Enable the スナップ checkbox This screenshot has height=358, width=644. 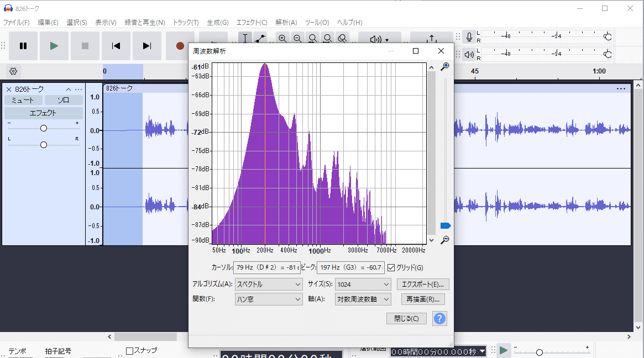tap(130, 351)
